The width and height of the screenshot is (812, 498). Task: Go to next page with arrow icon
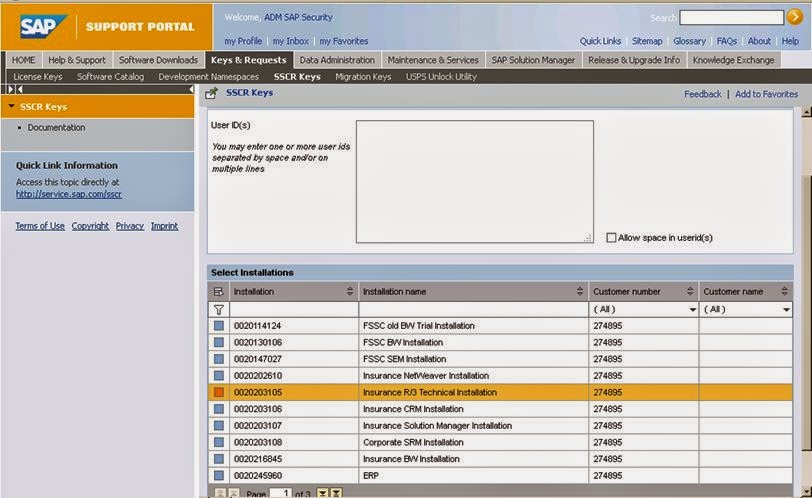click(x=323, y=493)
